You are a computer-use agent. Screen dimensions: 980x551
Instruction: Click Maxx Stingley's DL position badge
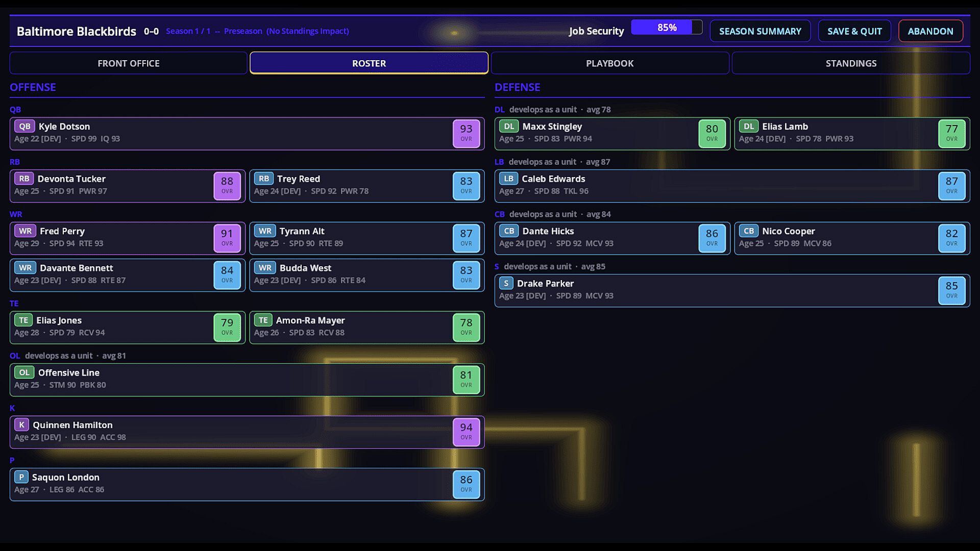tap(509, 126)
